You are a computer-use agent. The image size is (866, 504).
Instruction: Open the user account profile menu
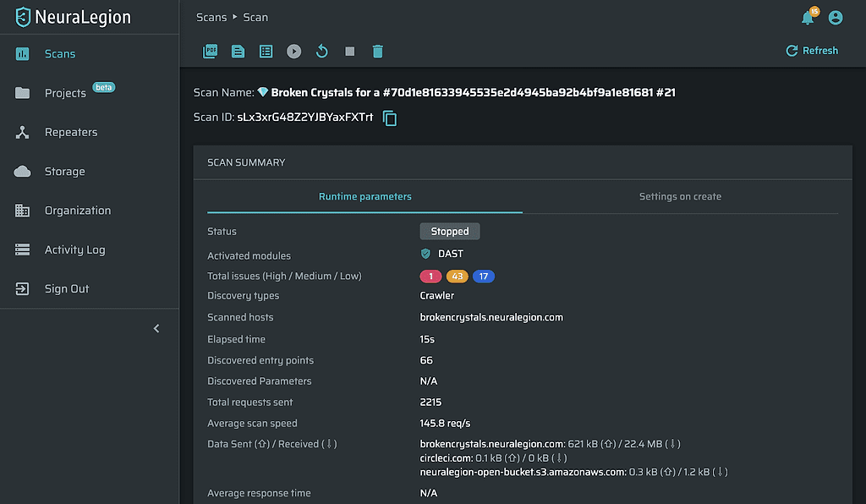click(x=836, y=18)
